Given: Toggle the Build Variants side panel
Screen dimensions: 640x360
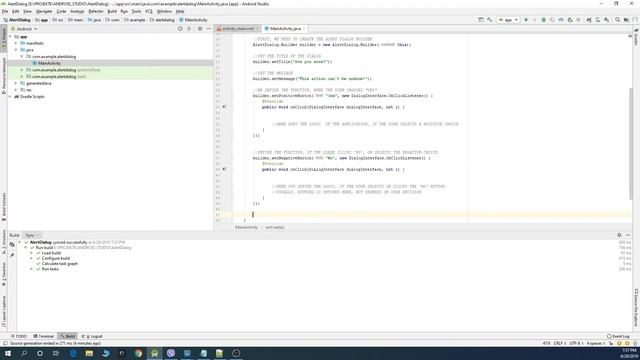Looking at the screenshot, I should tap(4, 207).
